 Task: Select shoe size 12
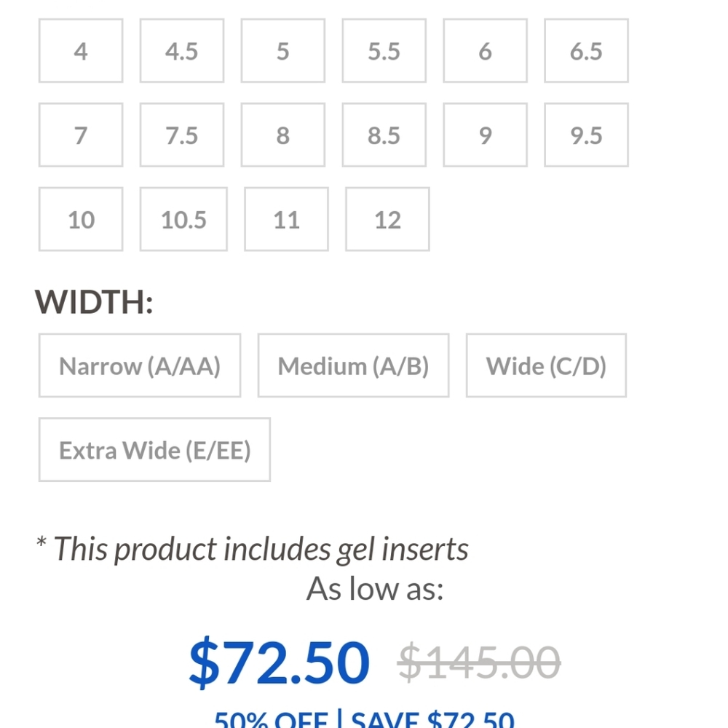[387, 219]
